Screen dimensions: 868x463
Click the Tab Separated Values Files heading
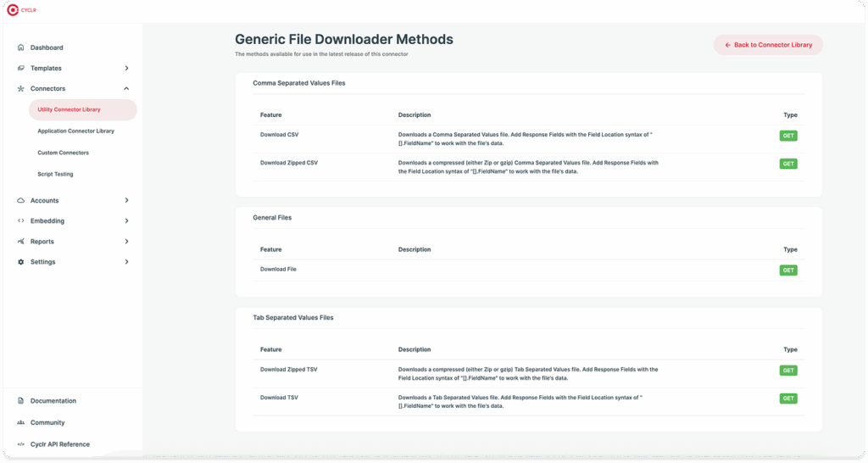click(x=293, y=318)
